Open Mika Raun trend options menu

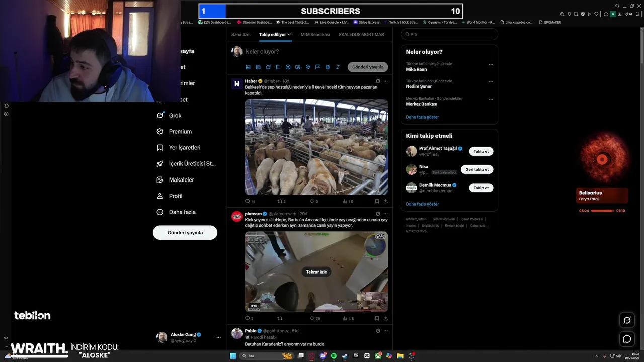coord(491,64)
